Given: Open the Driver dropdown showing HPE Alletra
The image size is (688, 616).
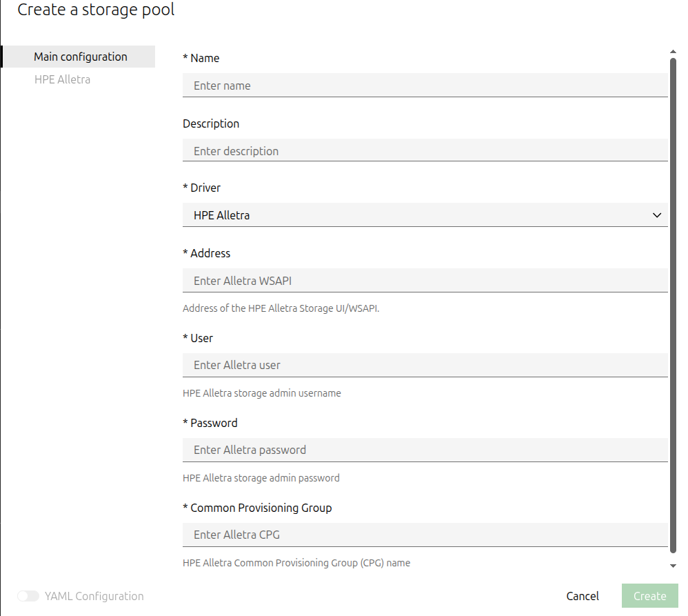Looking at the screenshot, I should [x=414, y=215].
